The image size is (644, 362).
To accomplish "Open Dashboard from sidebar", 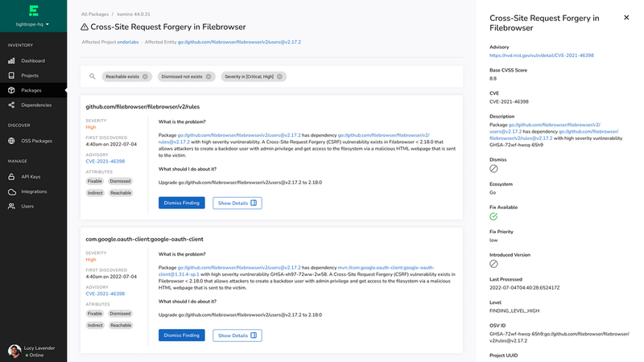I will click(x=33, y=60).
